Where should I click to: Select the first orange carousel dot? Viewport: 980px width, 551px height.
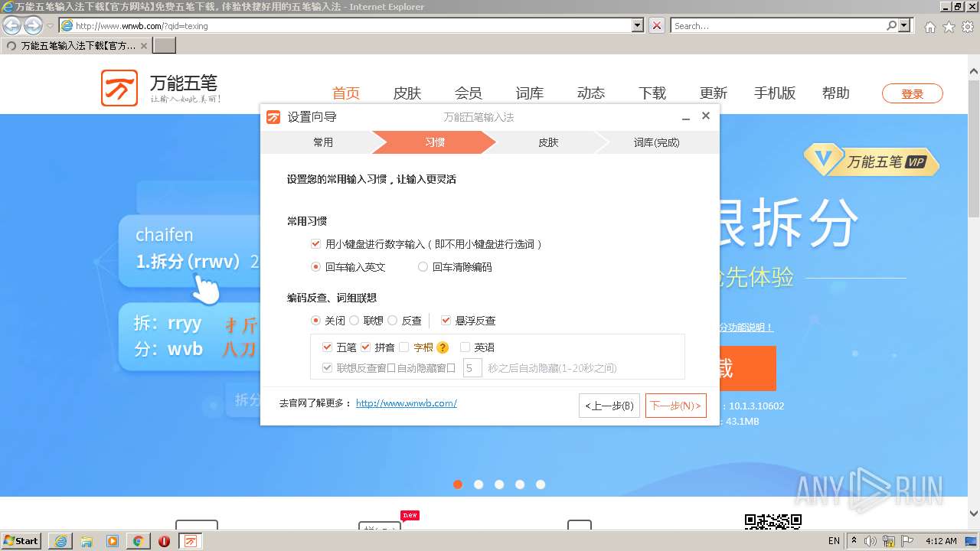tap(458, 484)
